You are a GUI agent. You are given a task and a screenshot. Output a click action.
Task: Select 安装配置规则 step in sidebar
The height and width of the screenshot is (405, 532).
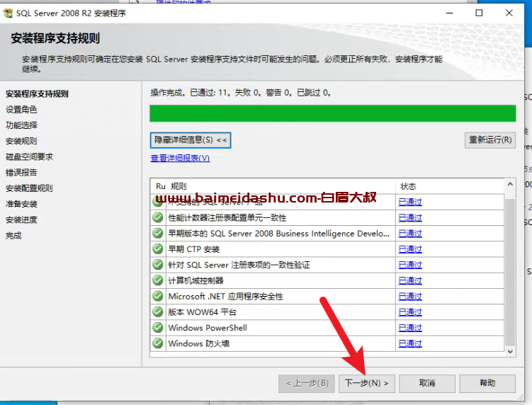tap(29, 188)
